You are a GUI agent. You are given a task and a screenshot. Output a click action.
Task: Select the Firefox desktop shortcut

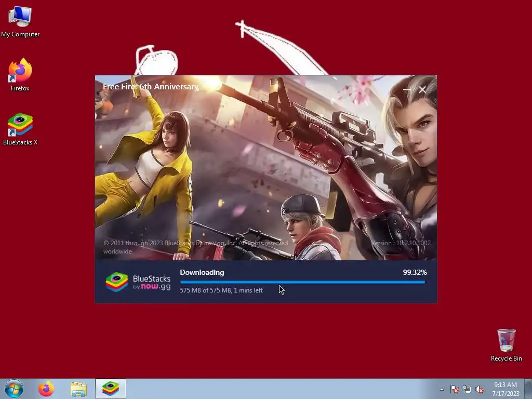[20, 75]
